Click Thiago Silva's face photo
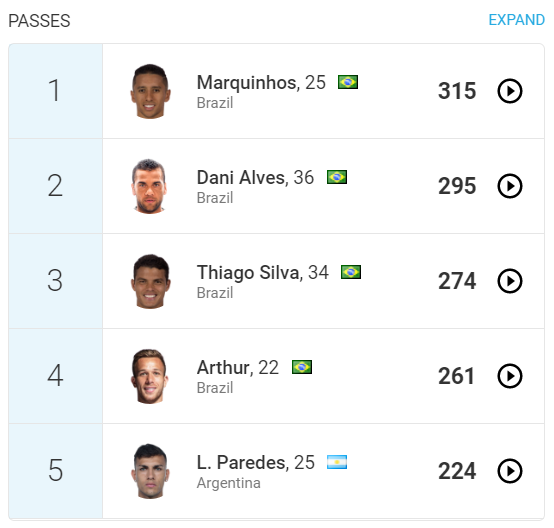 pyautogui.click(x=151, y=281)
